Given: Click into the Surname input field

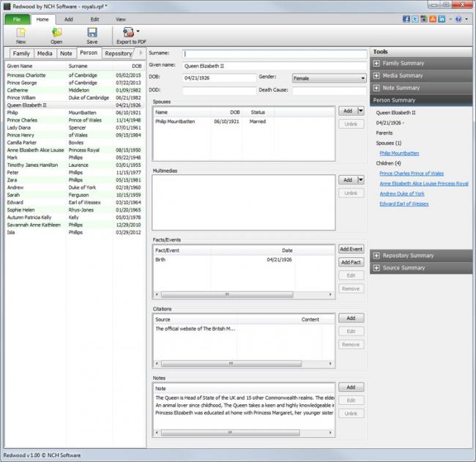Looking at the screenshot, I should pyautogui.click(x=274, y=54).
